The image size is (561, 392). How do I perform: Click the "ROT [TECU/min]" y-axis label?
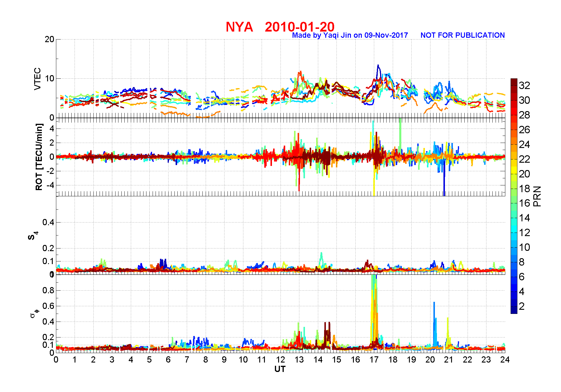click(39, 157)
